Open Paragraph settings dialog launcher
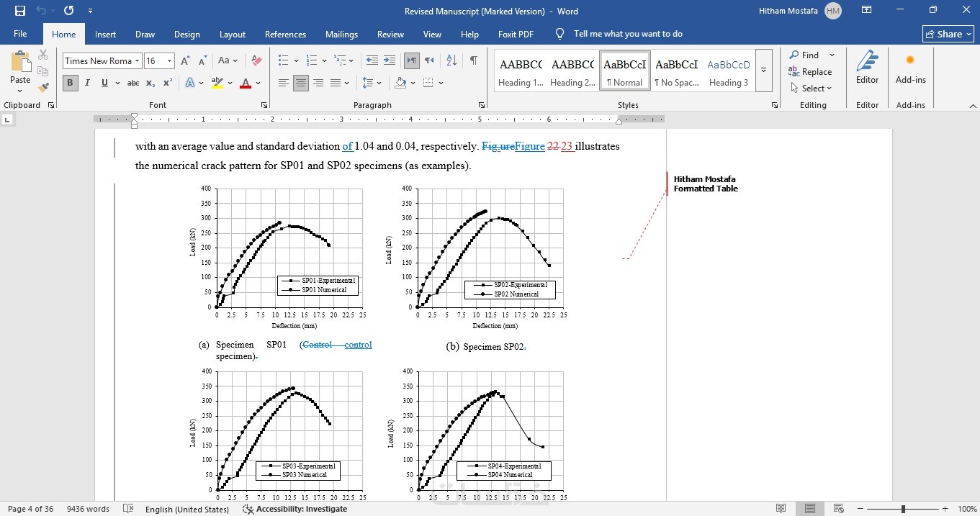The image size is (980, 516). pos(482,105)
